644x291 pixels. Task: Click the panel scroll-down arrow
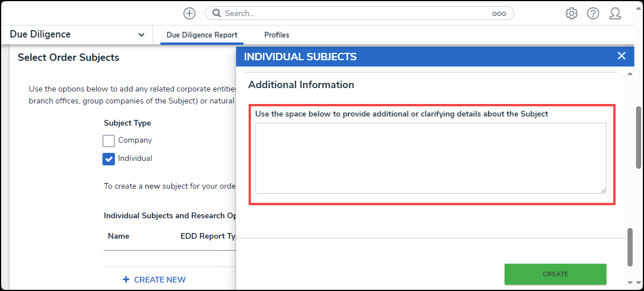[x=630, y=282]
